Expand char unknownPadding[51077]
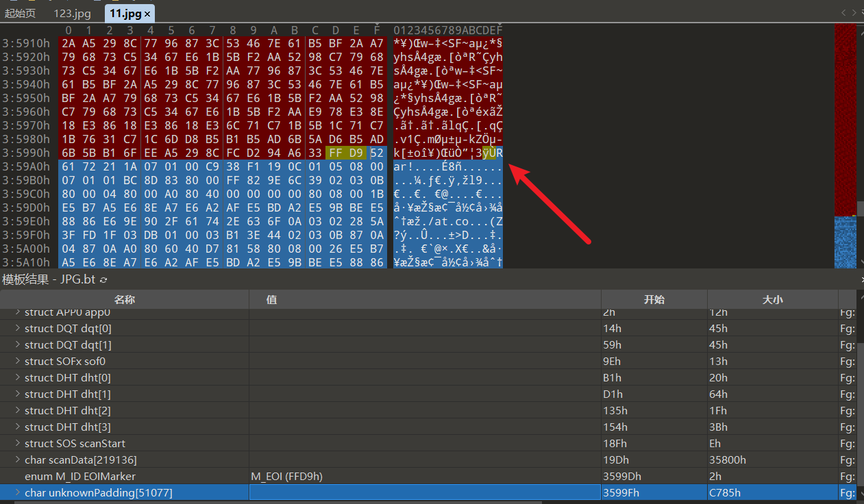Viewport: 864px width, 504px height. coord(18,492)
